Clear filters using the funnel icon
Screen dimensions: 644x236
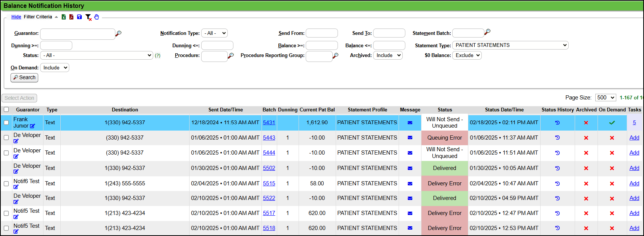(x=88, y=17)
